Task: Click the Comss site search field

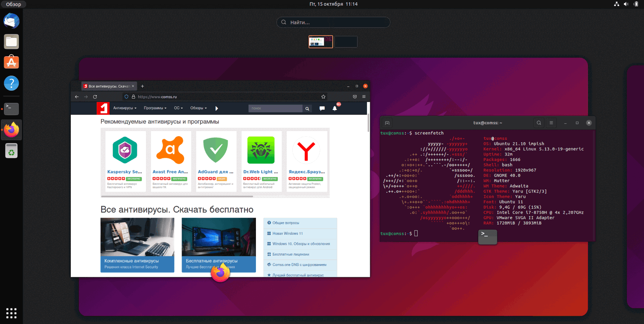Action: 276,109
